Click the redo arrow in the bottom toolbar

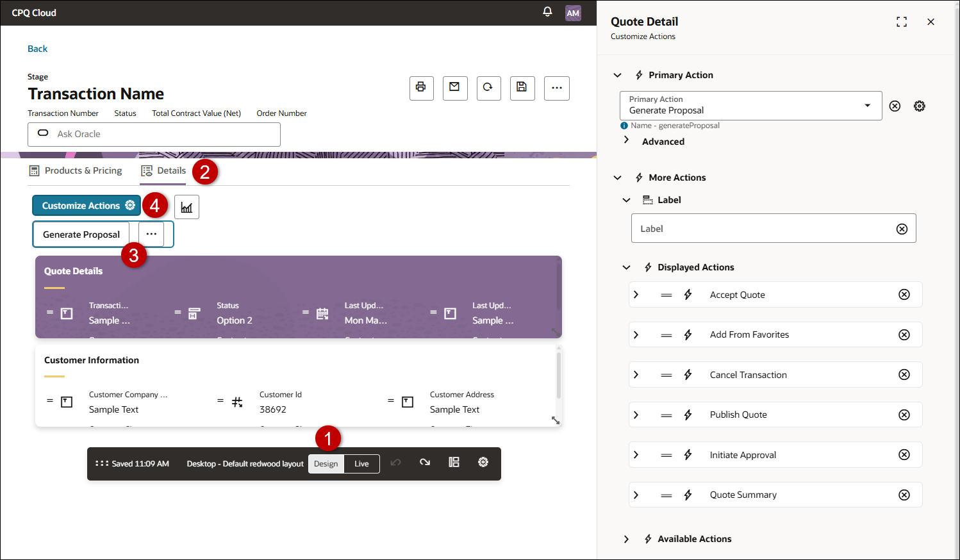(425, 463)
